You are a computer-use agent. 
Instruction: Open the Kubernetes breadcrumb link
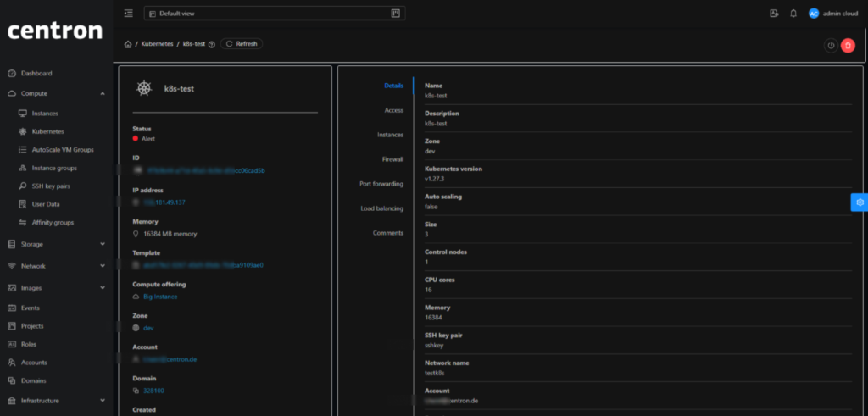[x=157, y=44]
